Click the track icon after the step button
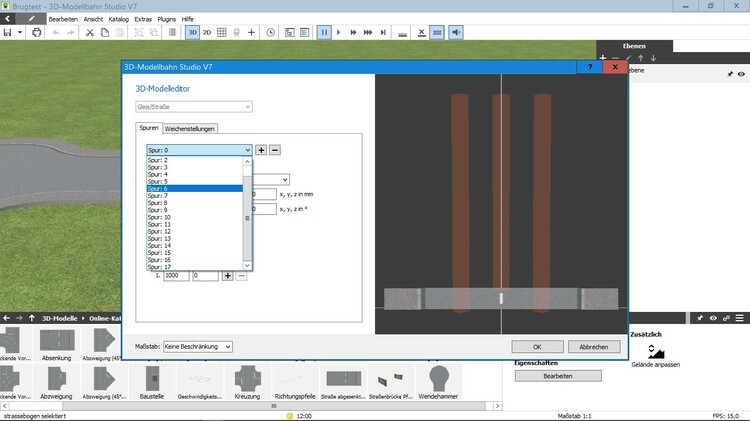 click(402, 33)
